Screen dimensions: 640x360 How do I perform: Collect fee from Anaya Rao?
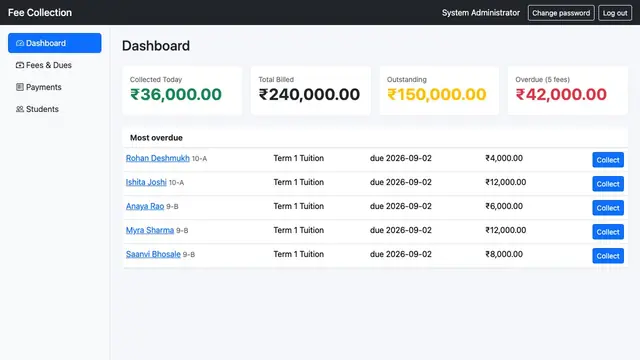[608, 208]
